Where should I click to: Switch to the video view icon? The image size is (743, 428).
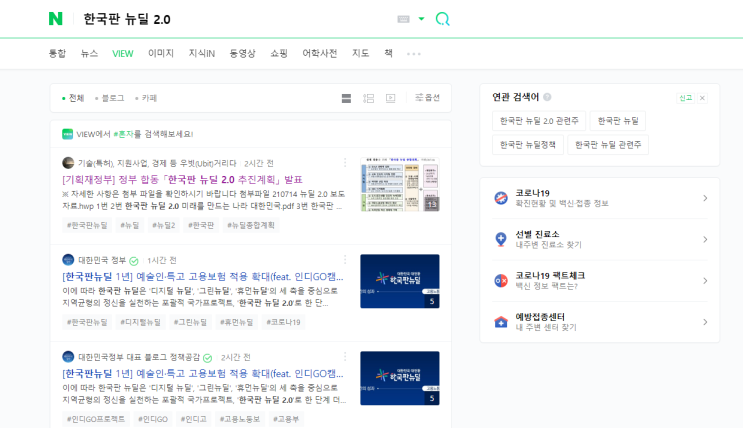coord(390,98)
